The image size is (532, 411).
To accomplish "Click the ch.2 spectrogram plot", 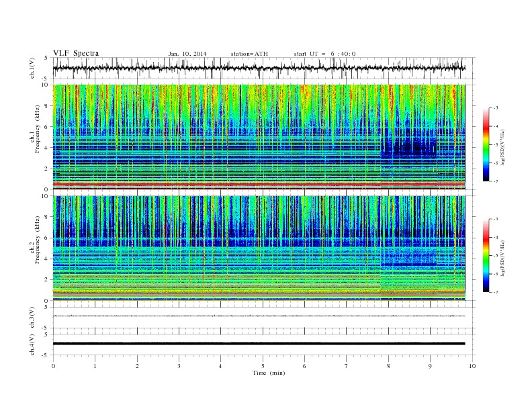I will pos(259,248).
